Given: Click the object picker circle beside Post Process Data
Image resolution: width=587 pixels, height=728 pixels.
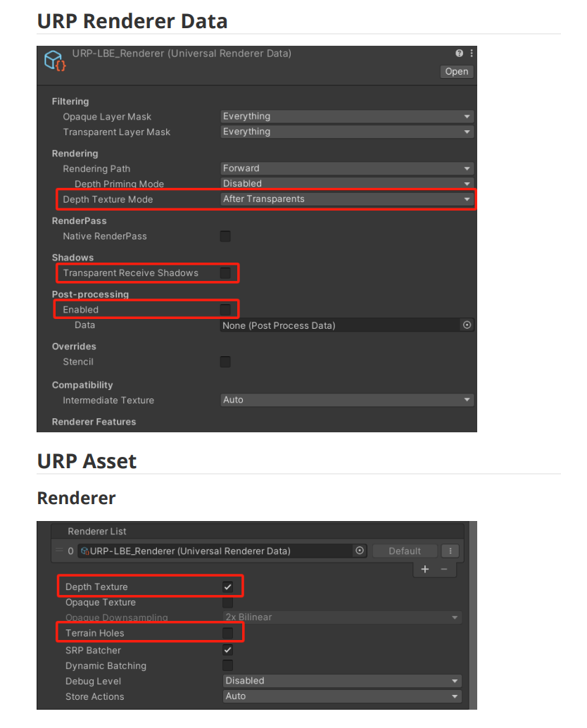Looking at the screenshot, I should tap(467, 325).
